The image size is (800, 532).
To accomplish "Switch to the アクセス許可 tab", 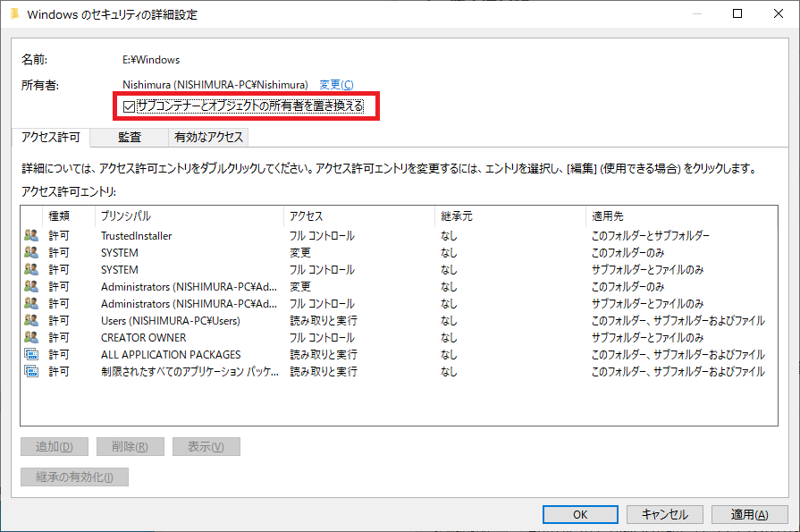I will coord(51,137).
